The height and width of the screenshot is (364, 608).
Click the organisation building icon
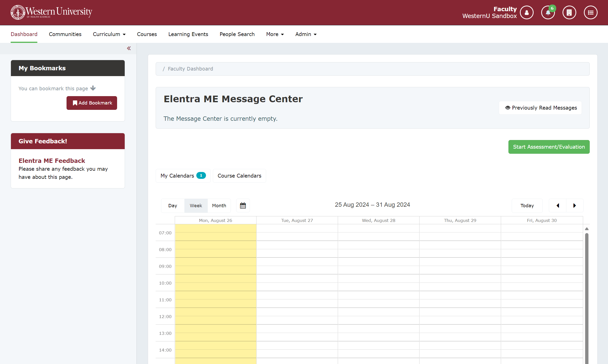coord(569,12)
